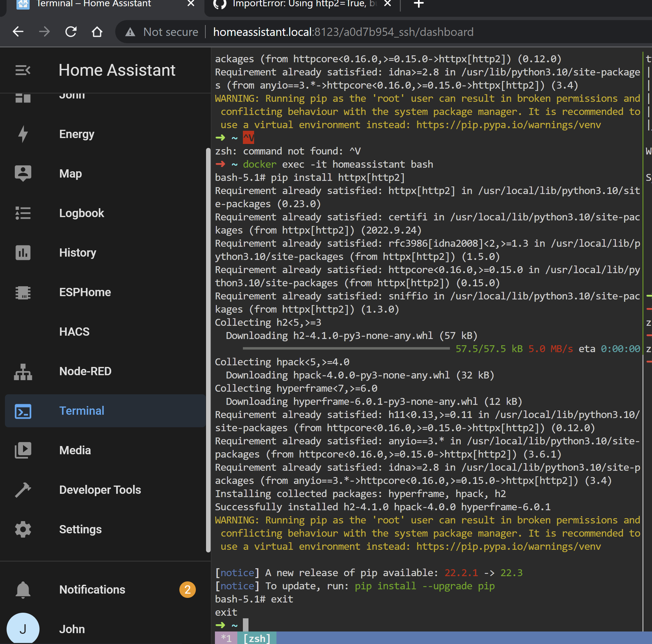Open HACS

click(x=74, y=331)
